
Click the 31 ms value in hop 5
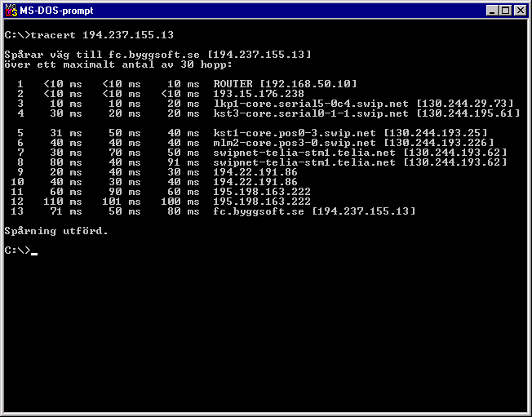[x=66, y=133]
